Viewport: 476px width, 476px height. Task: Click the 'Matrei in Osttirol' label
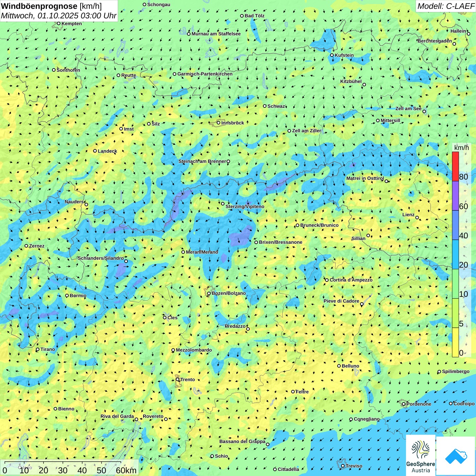click(365, 178)
